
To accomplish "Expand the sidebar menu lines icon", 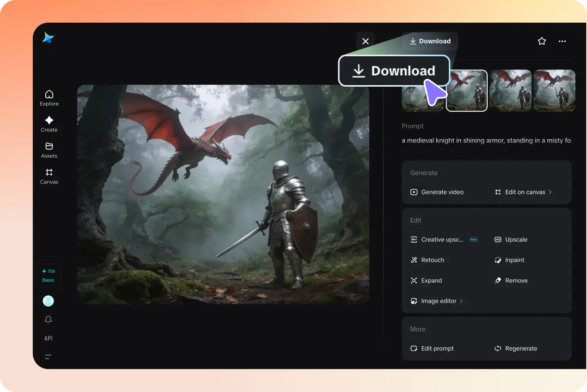I will (x=48, y=356).
